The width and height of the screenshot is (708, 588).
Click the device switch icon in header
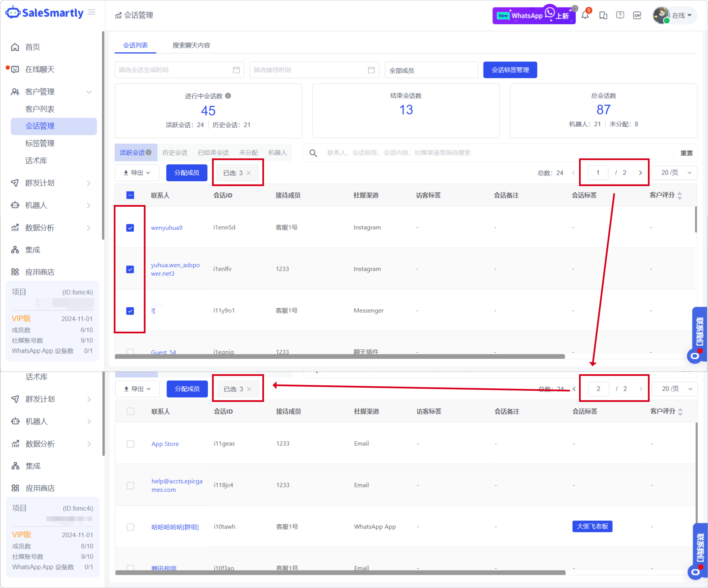pos(603,16)
